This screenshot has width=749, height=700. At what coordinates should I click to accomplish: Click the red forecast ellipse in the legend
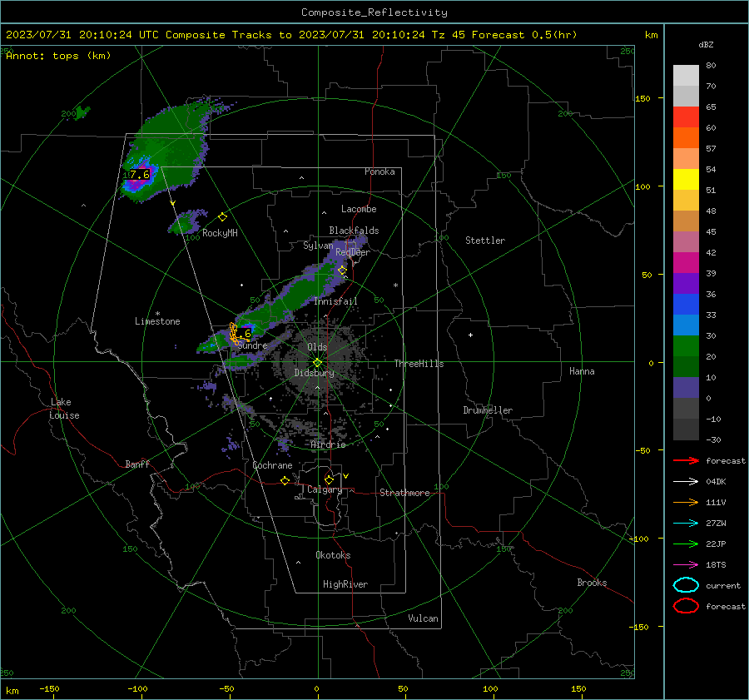pyautogui.click(x=686, y=606)
